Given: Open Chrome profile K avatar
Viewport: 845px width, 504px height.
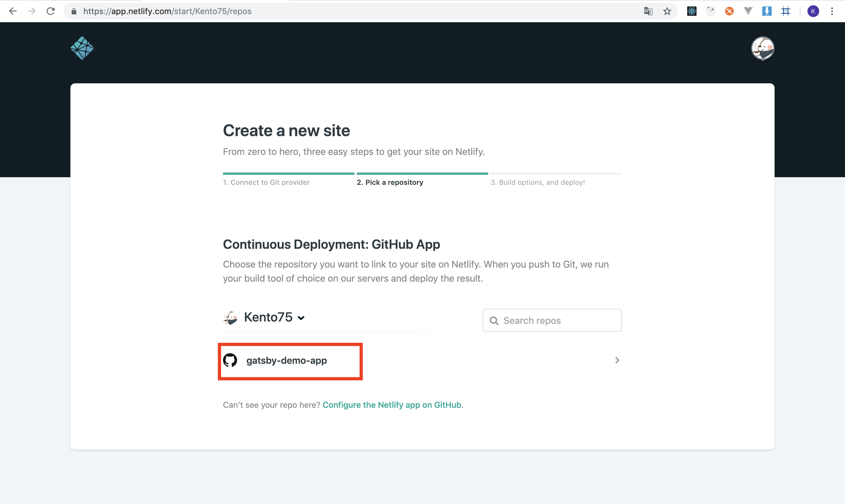Looking at the screenshot, I should [813, 11].
